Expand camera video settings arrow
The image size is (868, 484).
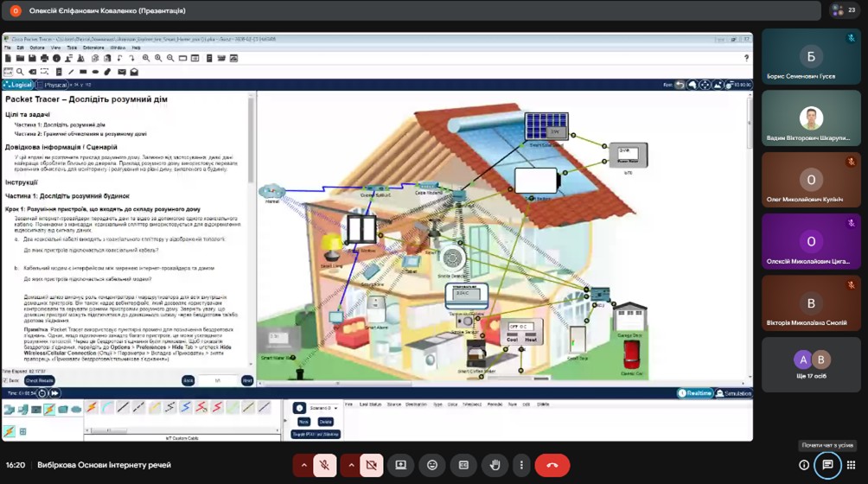coord(351,465)
